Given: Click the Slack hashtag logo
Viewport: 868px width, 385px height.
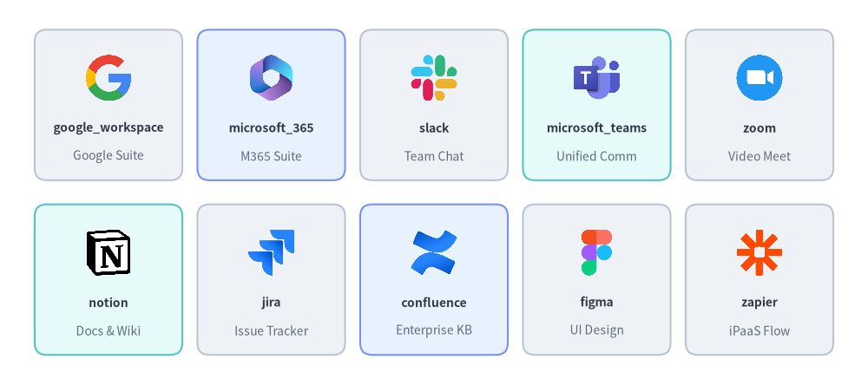Looking at the screenshot, I should tap(434, 77).
